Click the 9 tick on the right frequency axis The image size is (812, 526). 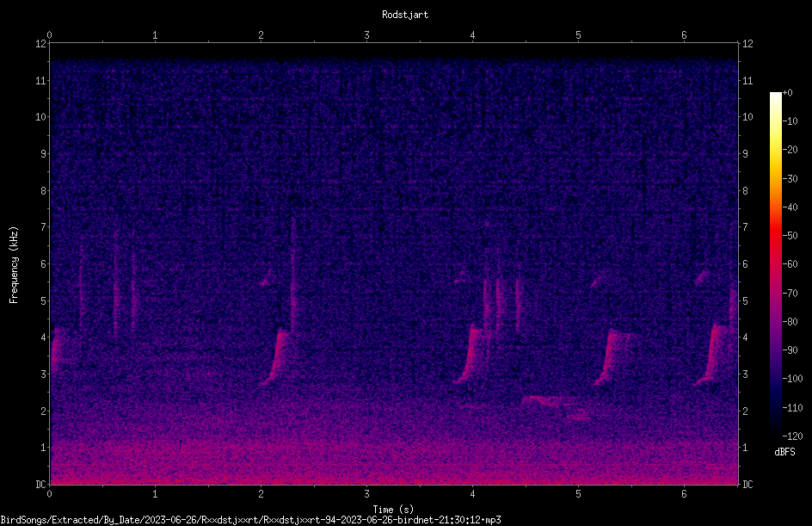pyautogui.click(x=745, y=154)
